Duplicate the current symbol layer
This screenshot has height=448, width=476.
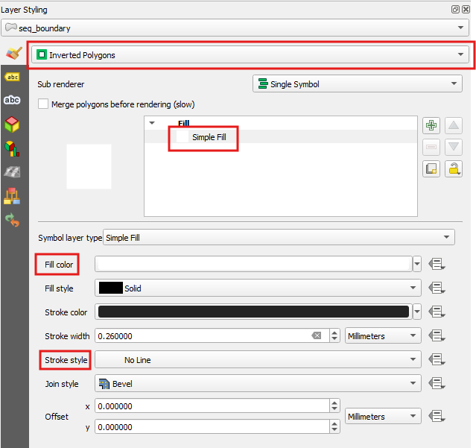[431, 168]
